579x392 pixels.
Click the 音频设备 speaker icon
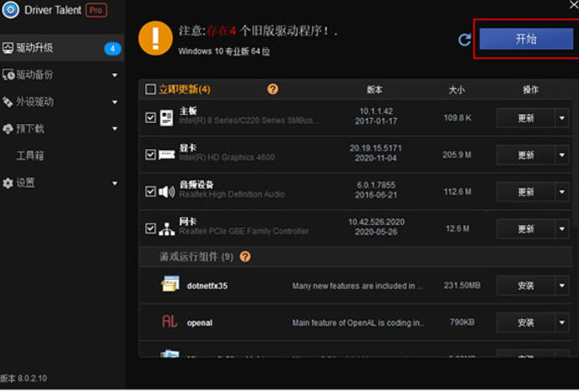(166, 191)
